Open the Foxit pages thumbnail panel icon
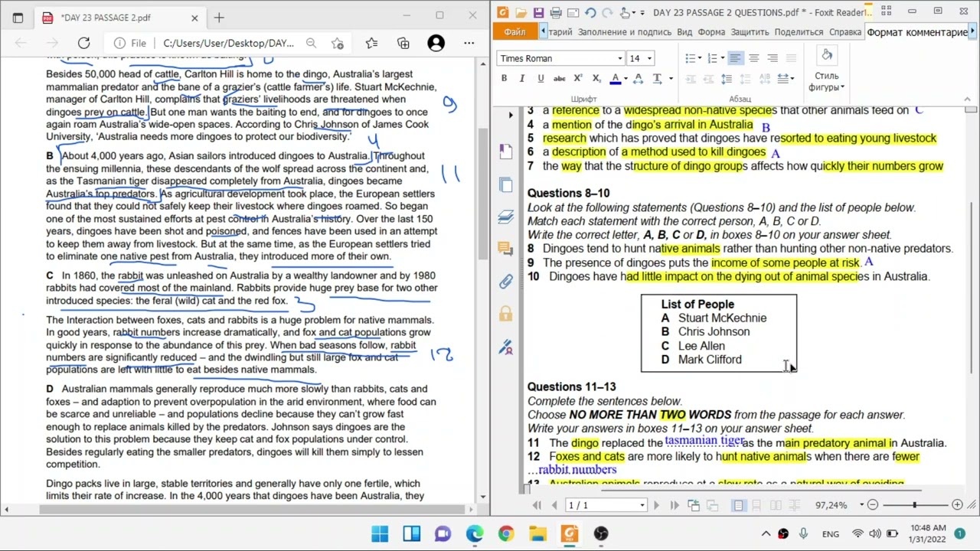The image size is (980, 551). click(x=505, y=184)
